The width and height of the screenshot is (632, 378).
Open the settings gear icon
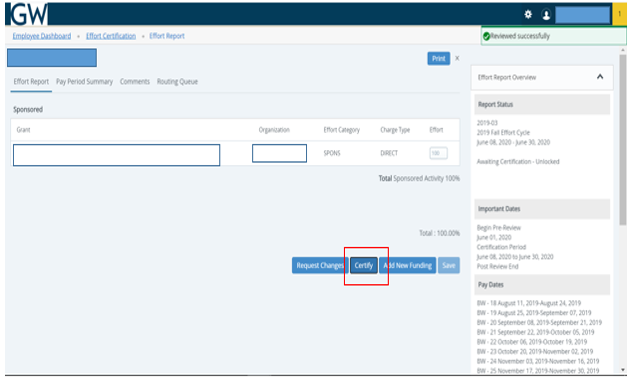[x=528, y=15]
